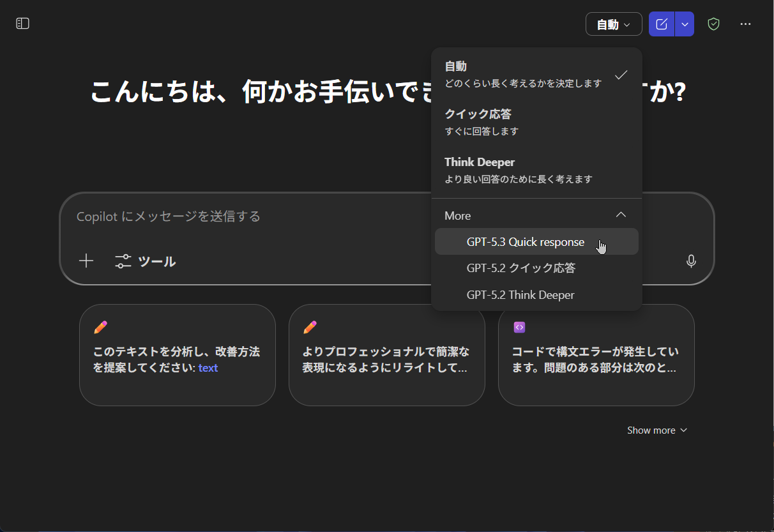Viewport: 774px width, 532px height.
Task: Add attachment with plus icon
Action: (x=86, y=261)
